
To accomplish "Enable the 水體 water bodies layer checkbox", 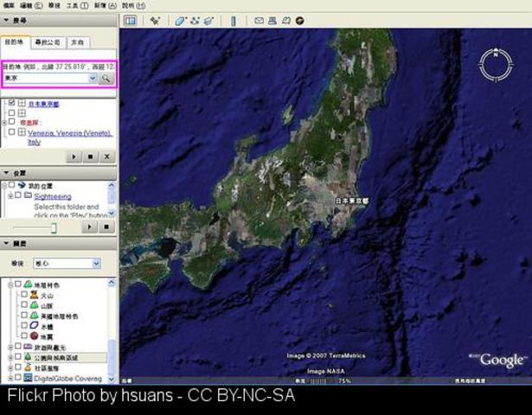I will (x=24, y=325).
